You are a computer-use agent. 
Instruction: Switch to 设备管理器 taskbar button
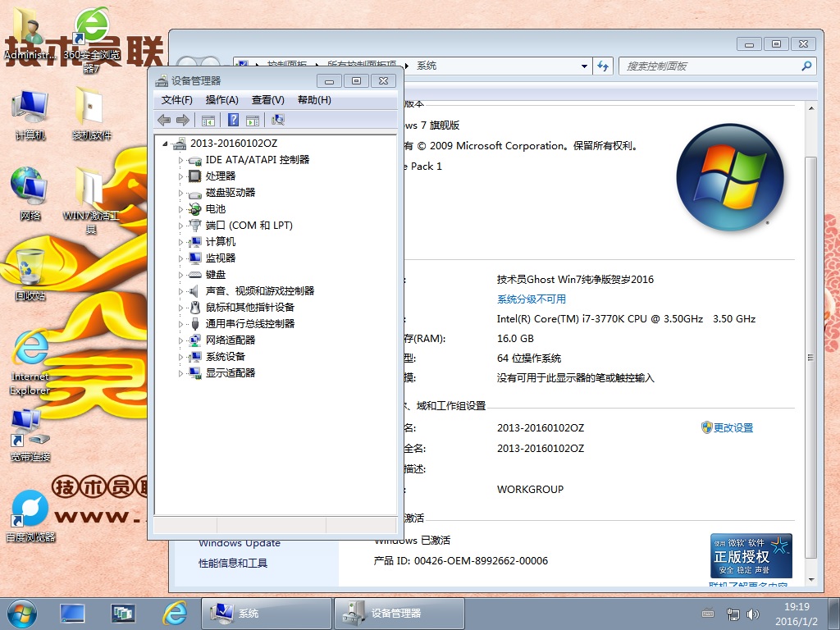pos(399,614)
